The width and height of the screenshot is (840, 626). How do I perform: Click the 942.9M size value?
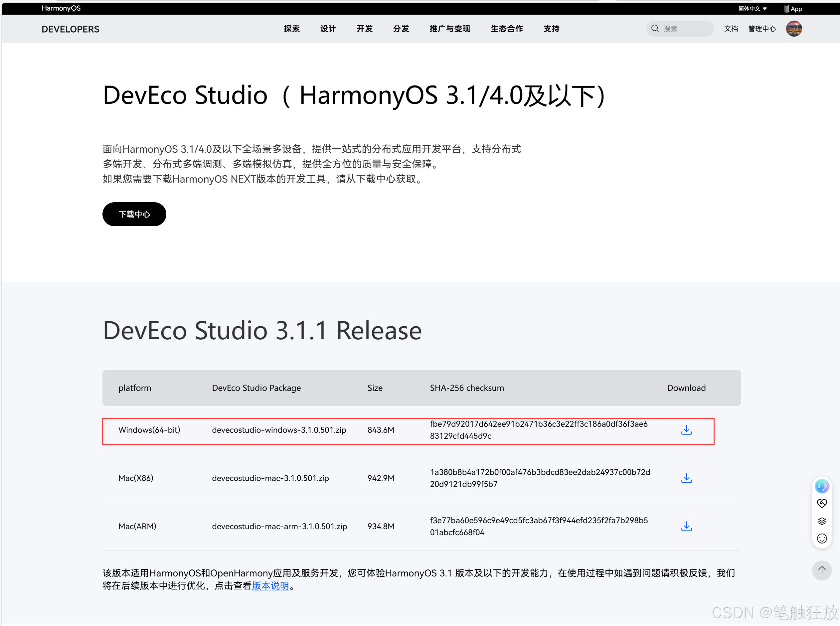381,478
